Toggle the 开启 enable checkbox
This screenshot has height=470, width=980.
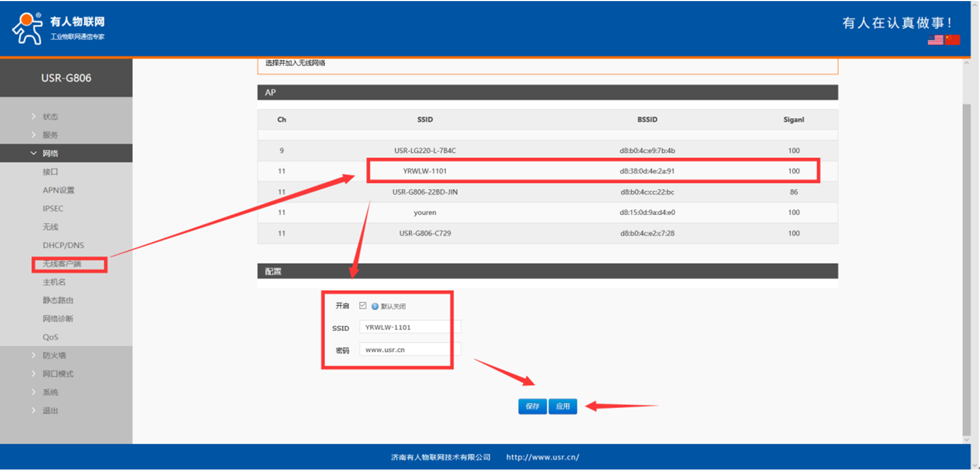point(363,305)
